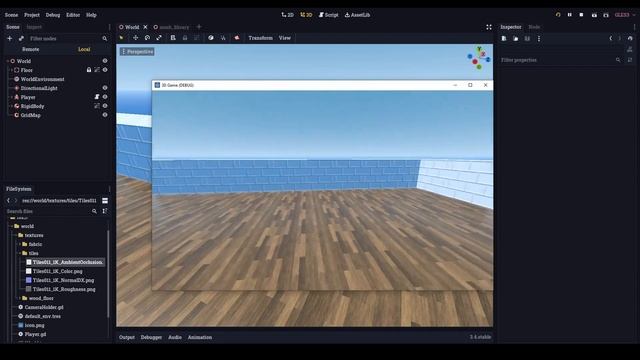Image resolution: width=640 pixels, height=360 pixels.
Task: Open the Help menu
Action: tap(91, 15)
